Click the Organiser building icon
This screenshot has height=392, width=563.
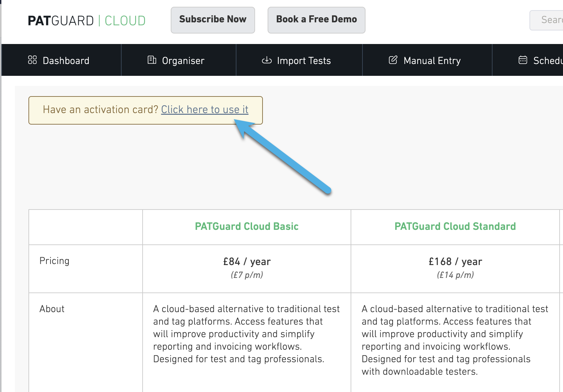152,60
